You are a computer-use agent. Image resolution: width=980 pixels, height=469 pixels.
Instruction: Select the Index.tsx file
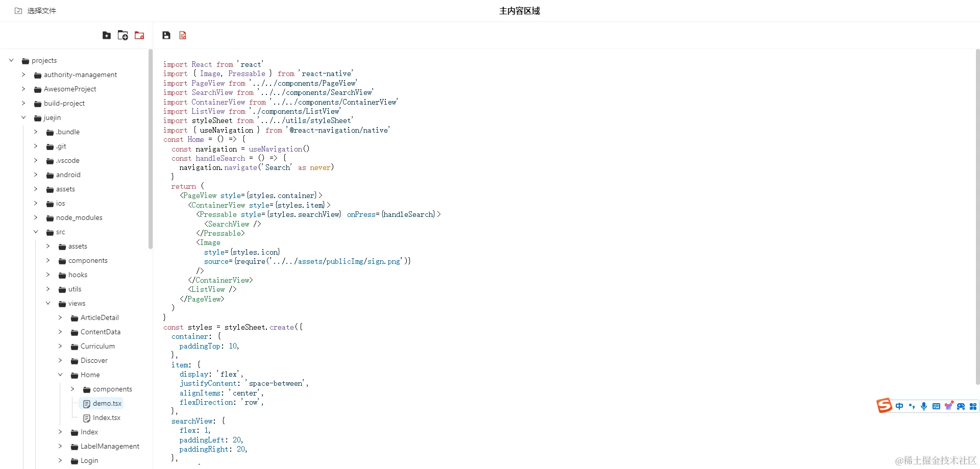[x=106, y=417]
